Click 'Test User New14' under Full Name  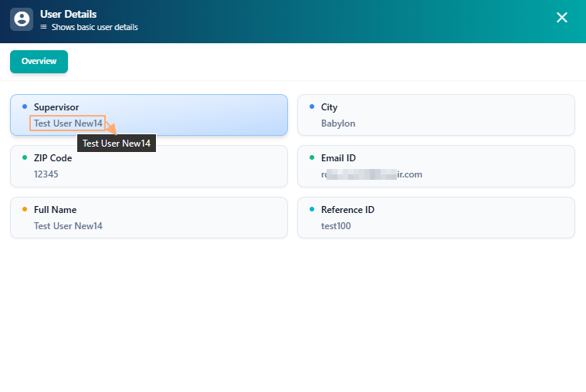68,226
